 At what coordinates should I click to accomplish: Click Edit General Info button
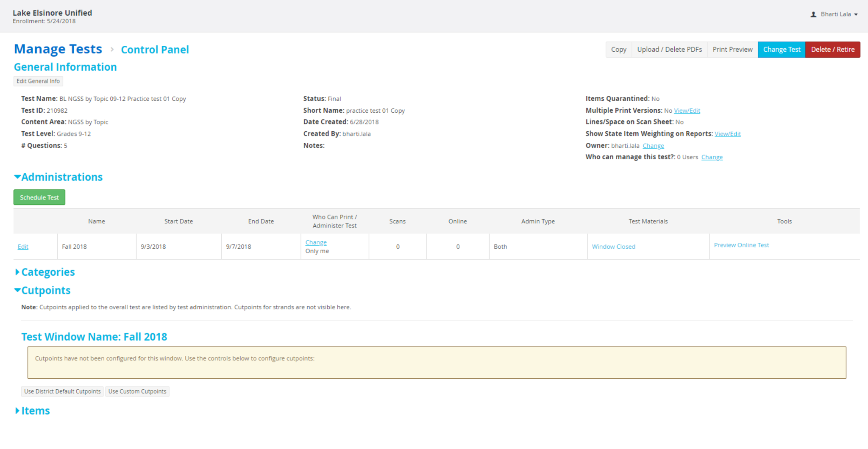click(38, 81)
